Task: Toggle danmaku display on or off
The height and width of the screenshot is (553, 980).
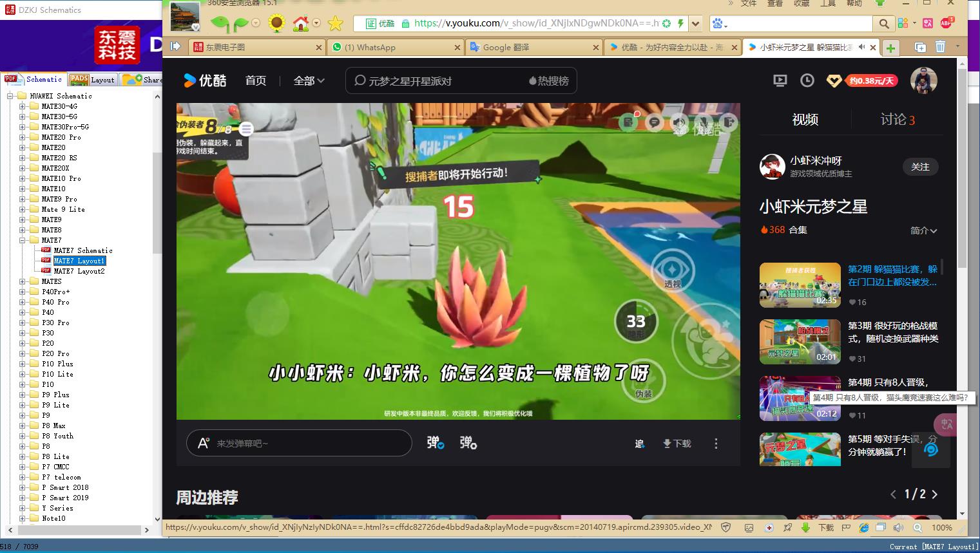Action: tap(436, 443)
